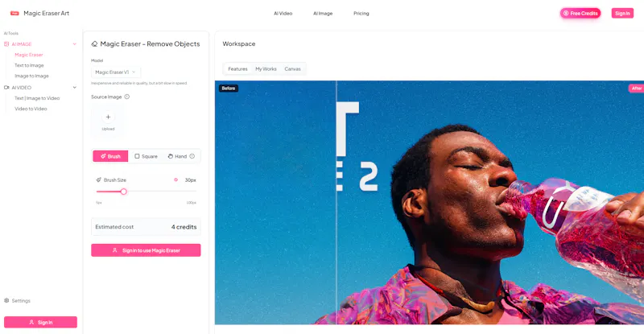Screen dimensions: 644x334
Task: Switch to the Canvas tab
Action: click(x=292, y=69)
